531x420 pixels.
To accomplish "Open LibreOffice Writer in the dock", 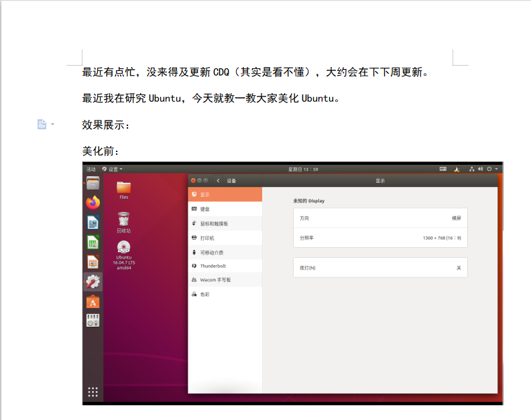I will coord(93,222).
